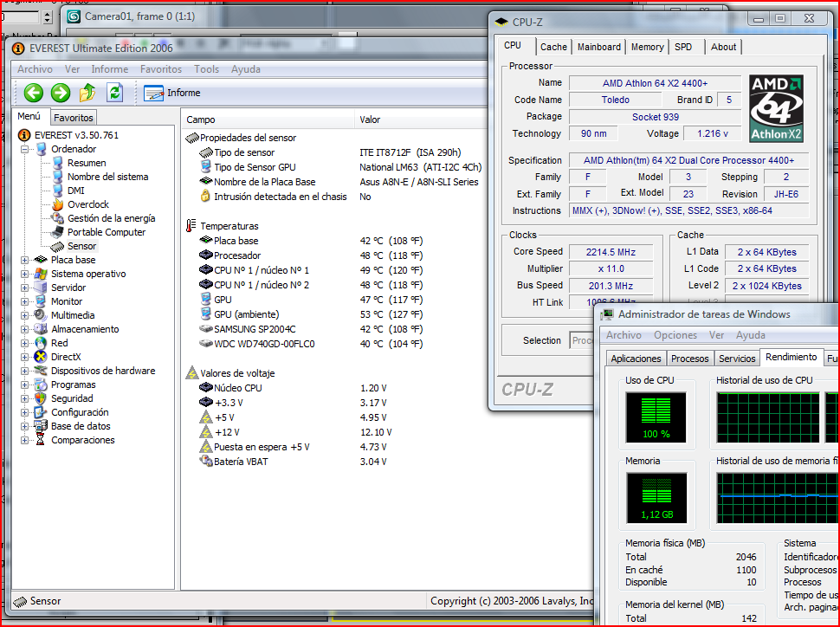Image resolution: width=840 pixels, height=627 pixels.
Task: Click the Up folder icon in EVEREST toolbar
Action: (87, 93)
